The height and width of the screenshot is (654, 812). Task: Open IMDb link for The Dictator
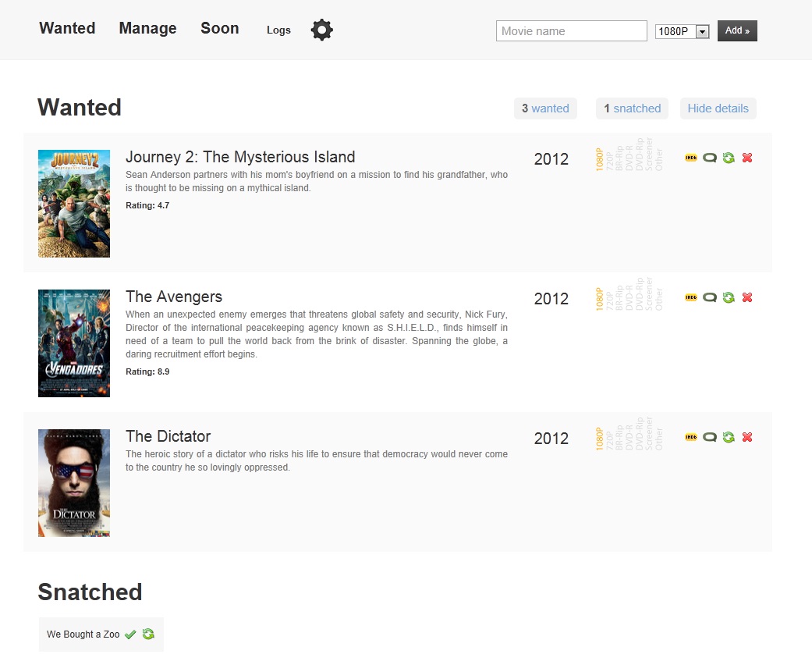[690, 437]
